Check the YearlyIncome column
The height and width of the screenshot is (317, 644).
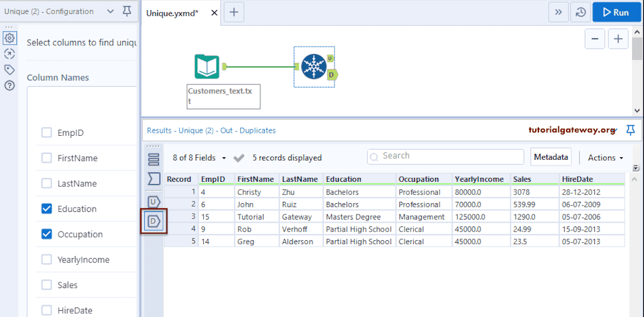pos(47,260)
